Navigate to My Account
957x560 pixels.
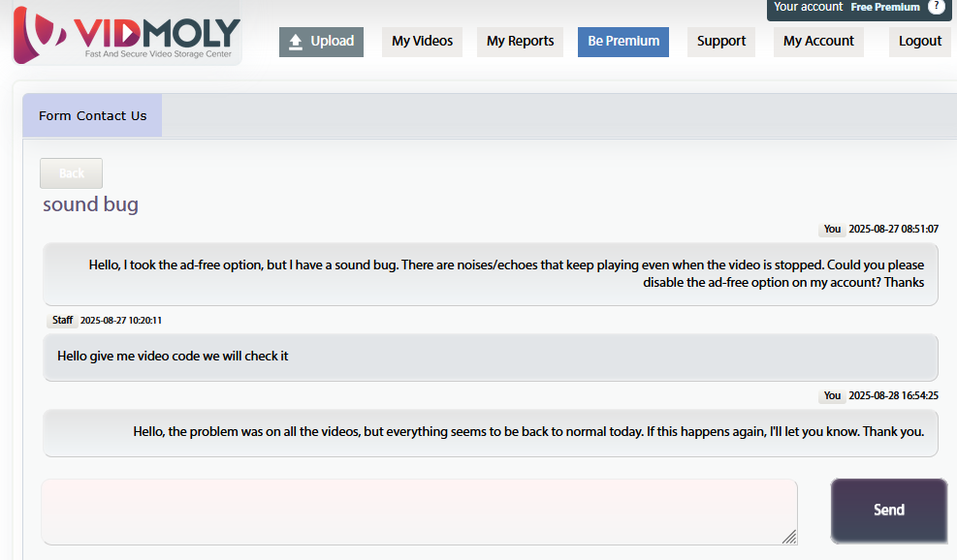click(818, 42)
